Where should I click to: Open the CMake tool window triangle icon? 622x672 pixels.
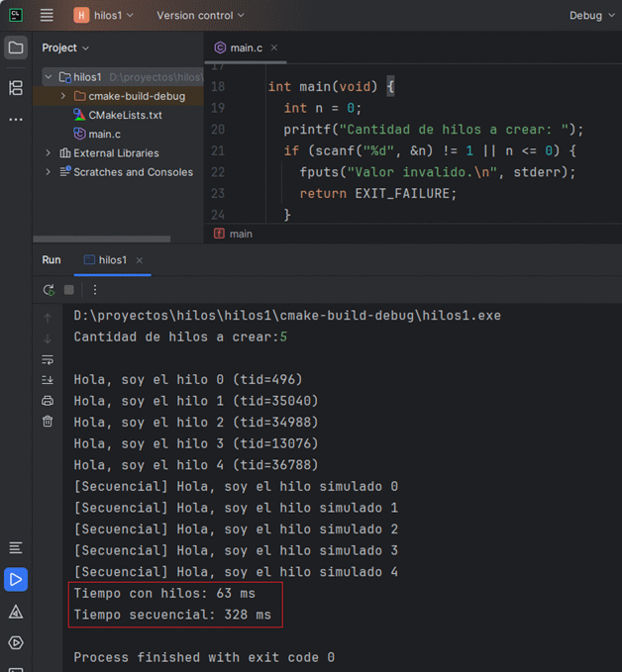click(16, 612)
